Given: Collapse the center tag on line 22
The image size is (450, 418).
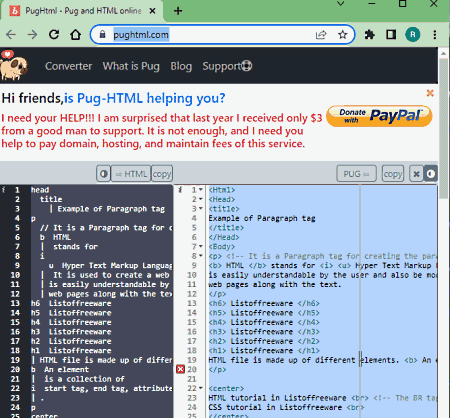Looking at the screenshot, I should point(201,388).
